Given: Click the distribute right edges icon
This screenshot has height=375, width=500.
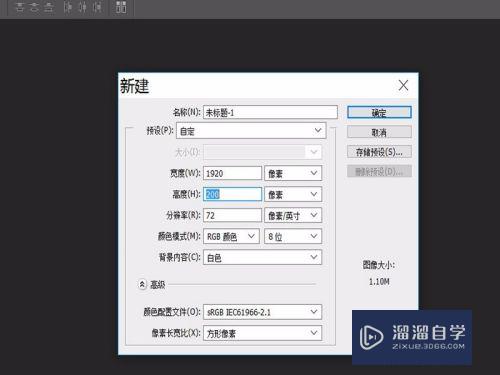Looking at the screenshot, I should click(x=97, y=7).
